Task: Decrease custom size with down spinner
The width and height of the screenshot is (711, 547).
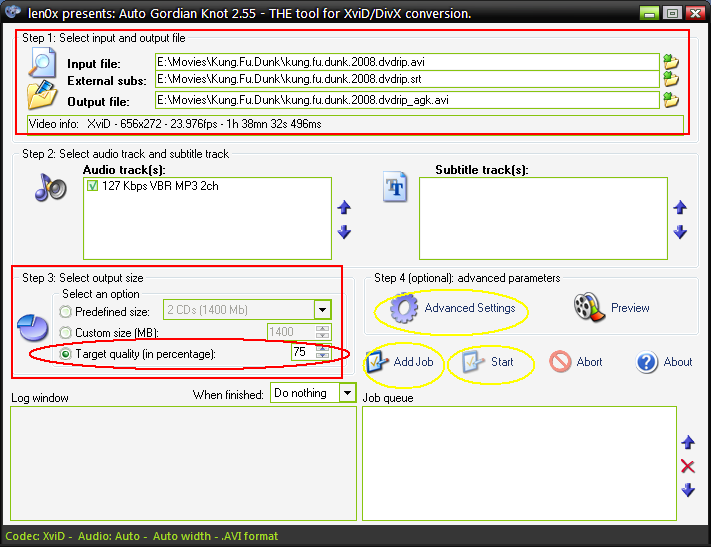Action: (x=322, y=335)
